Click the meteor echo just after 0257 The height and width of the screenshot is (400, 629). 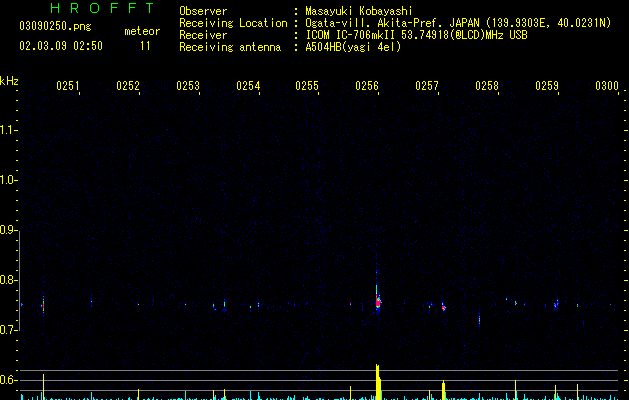444,308
